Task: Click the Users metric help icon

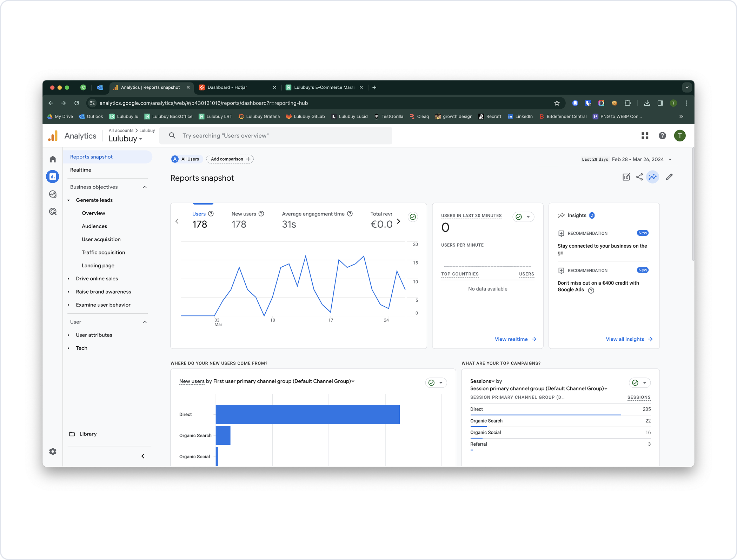Action: pos(211,214)
